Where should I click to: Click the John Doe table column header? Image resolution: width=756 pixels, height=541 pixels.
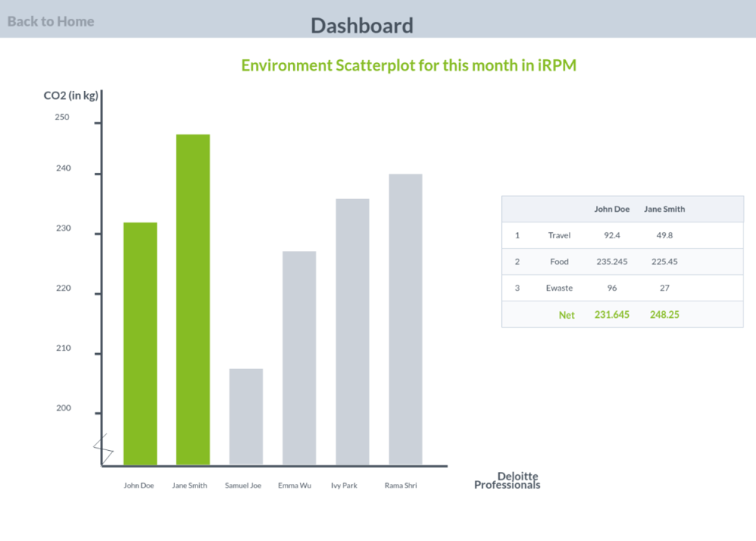tap(612, 210)
